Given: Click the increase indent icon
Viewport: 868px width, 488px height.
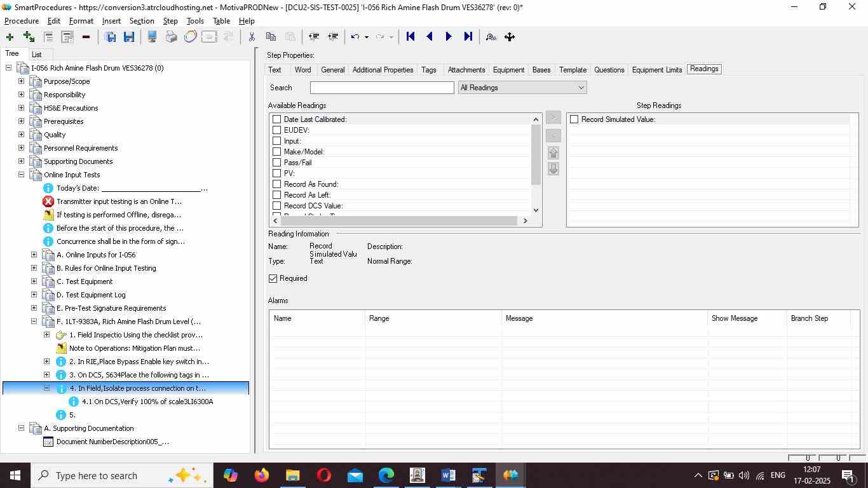Looking at the screenshot, I should (332, 37).
